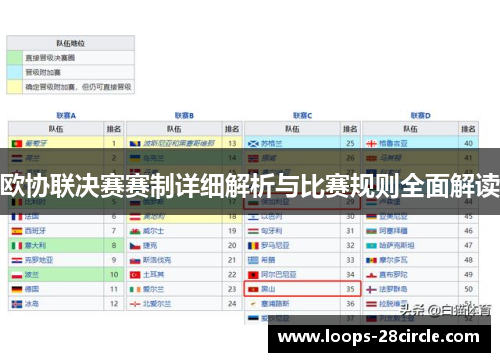Click the blue swatch for 晋级附加赛
Image resolution: width=500 pixels, height=362 pixels.
[x=14, y=72]
